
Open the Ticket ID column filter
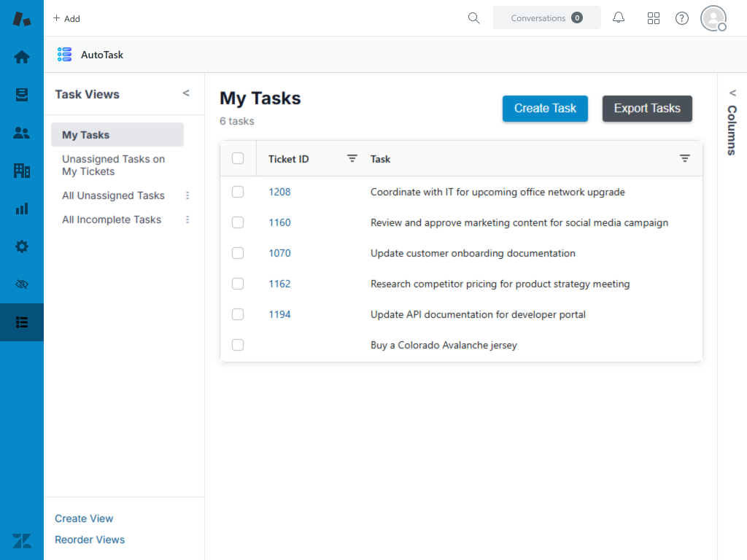point(352,158)
